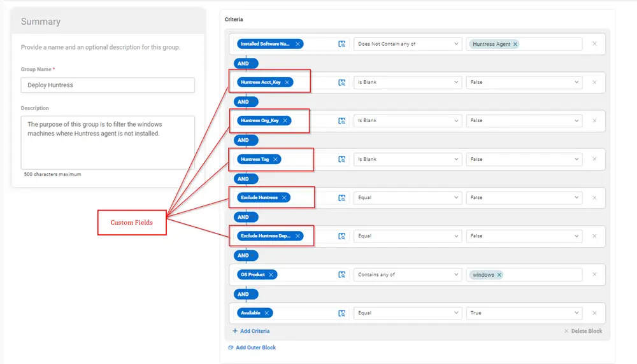The image size is (637, 364).
Task: Open Equal operator dropdown for Available row
Action: [408, 313]
